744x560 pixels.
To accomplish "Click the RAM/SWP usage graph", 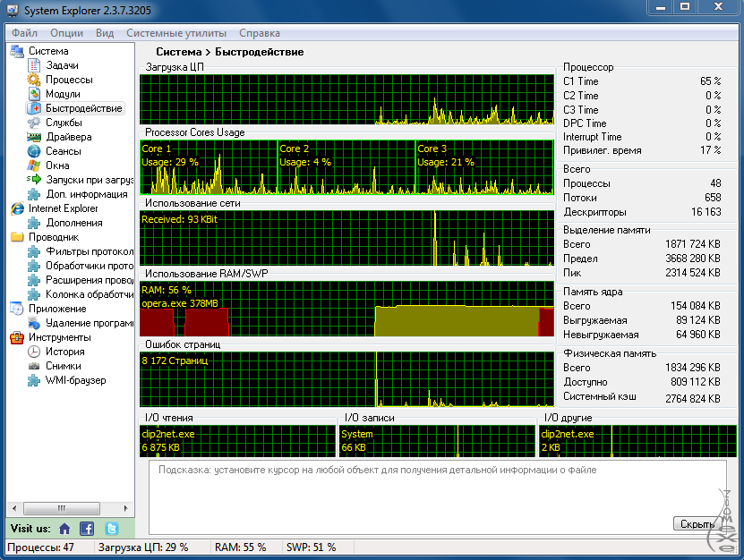I will tap(346, 309).
